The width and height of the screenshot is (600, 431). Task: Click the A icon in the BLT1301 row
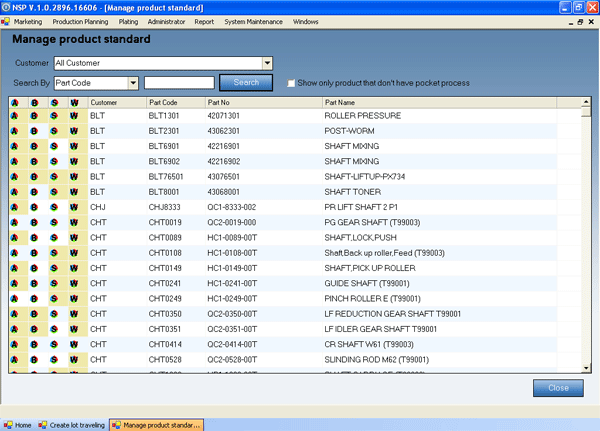click(x=16, y=116)
